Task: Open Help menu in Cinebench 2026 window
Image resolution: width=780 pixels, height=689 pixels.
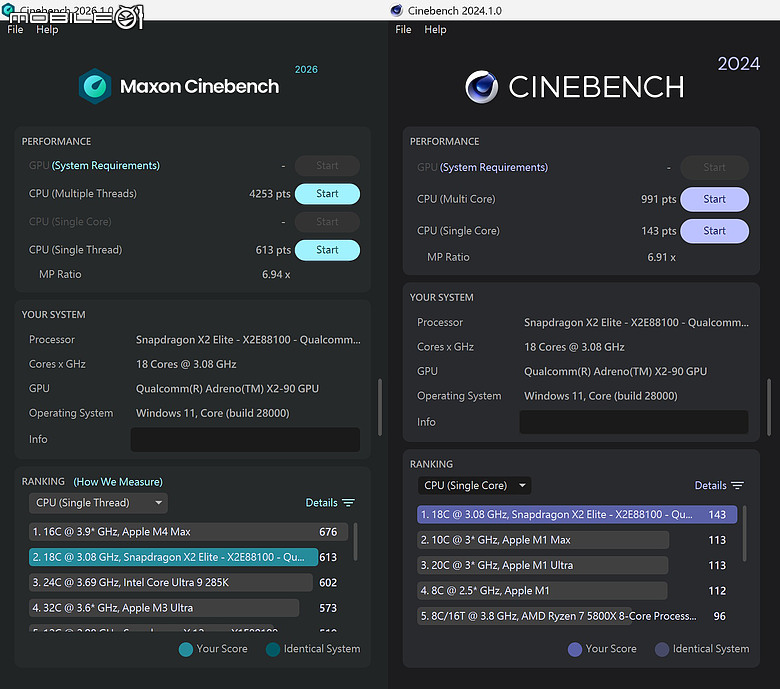Action: (x=47, y=29)
